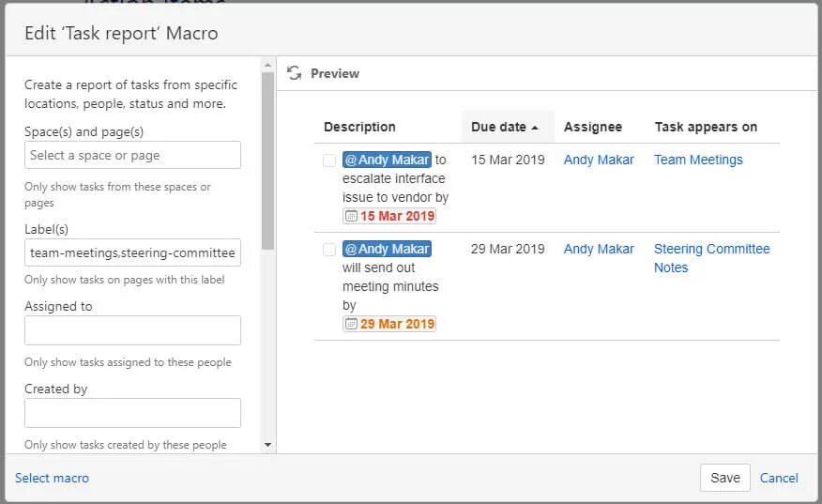The width and height of the screenshot is (822, 504).
Task: Click the left panel scrollbar thumb
Action: pyautogui.click(x=267, y=160)
